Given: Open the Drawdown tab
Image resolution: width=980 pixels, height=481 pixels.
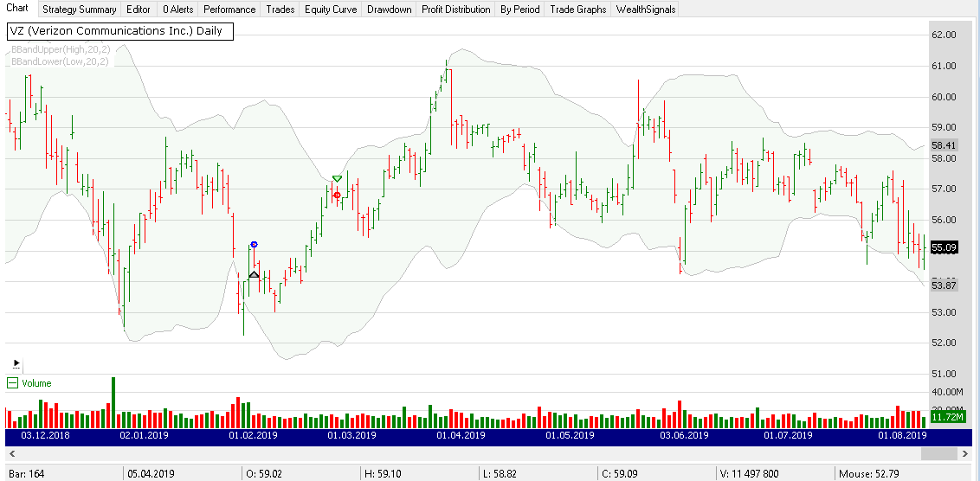Looking at the screenshot, I should tap(389, 10).
